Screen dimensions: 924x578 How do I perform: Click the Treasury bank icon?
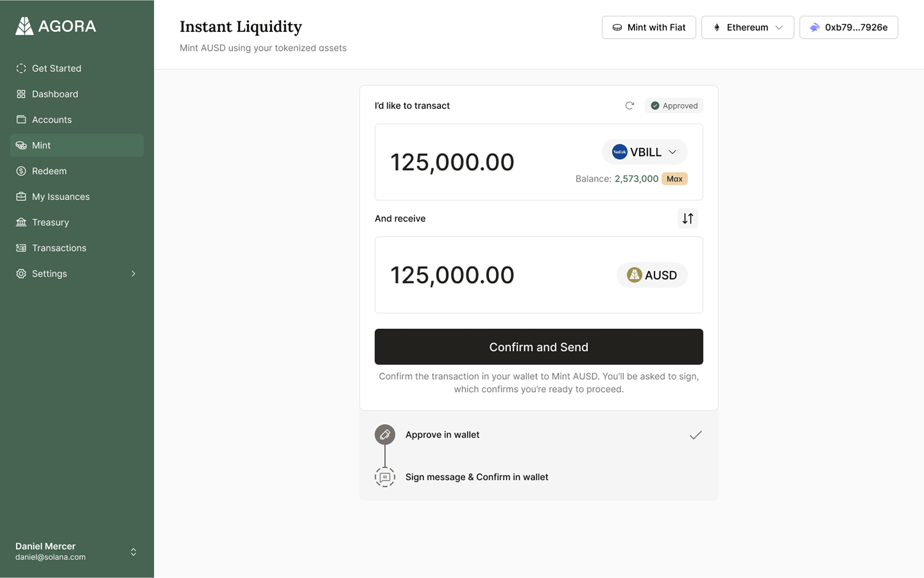[21, 222]
